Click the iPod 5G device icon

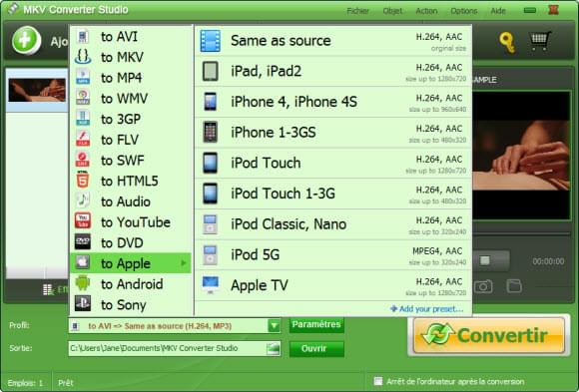click(210, 254)
